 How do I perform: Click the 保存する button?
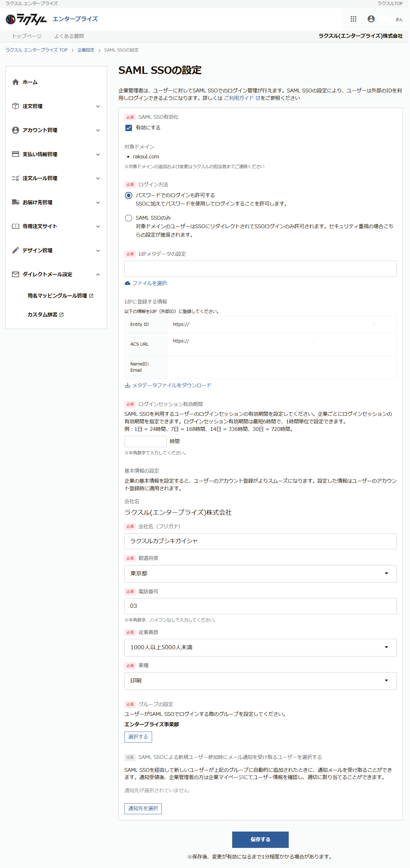coord(260,839)
